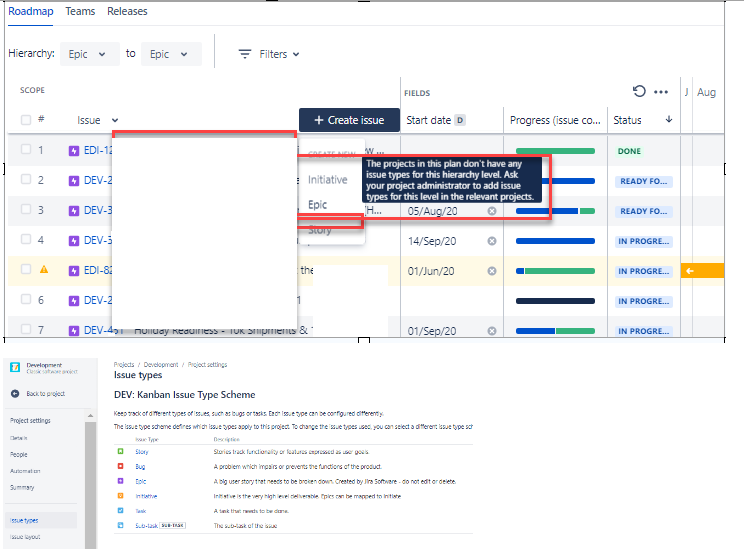Clear the 14/Sep/20 start date
The width and height of the screenshot is (744, 549).
(492, 241)
